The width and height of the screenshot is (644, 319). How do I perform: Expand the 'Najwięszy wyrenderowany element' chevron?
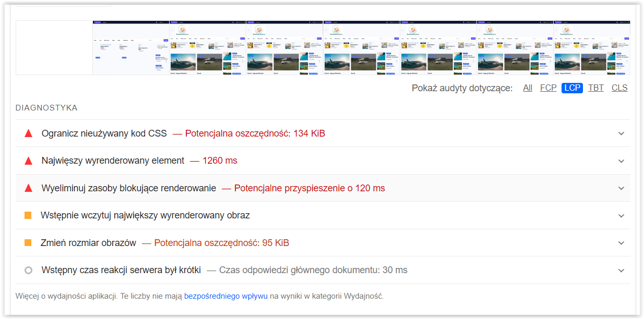621,161
